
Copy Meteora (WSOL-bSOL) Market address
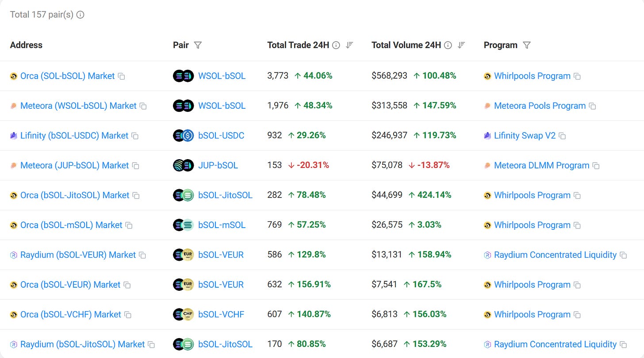(x=143, y=106)
